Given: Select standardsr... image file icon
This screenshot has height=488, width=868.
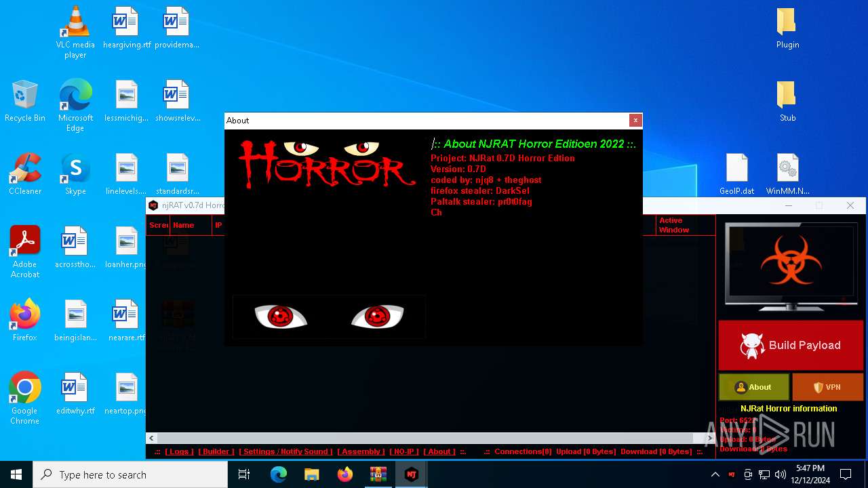Looking at the screenshot, I should [177, 175].
